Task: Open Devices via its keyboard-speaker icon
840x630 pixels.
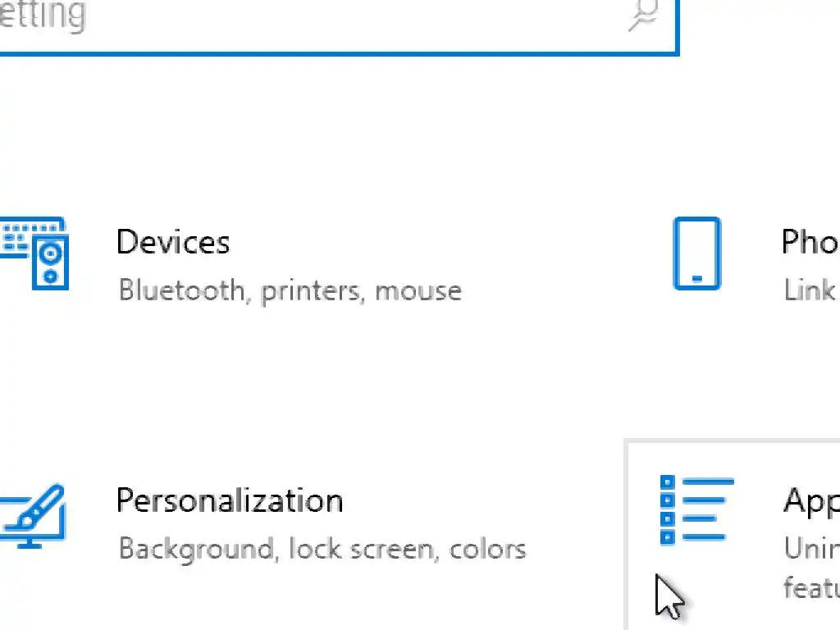Action: (34, 253)
